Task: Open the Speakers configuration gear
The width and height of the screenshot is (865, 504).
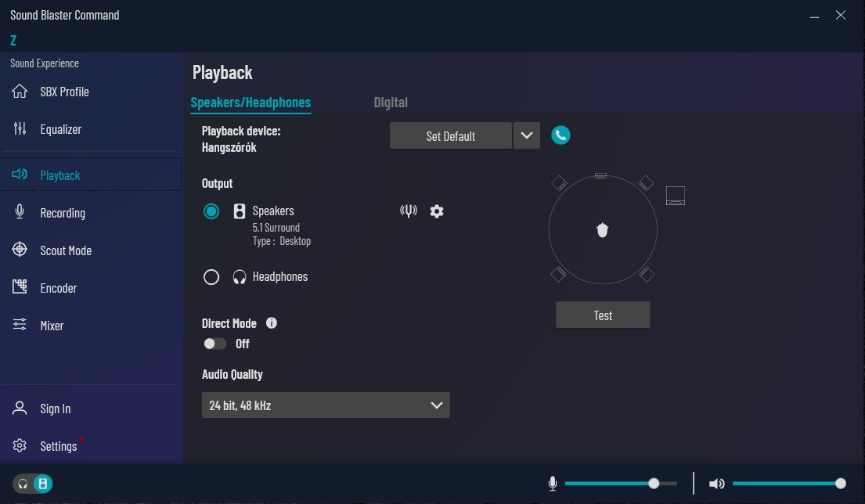Action: [437, 211]
